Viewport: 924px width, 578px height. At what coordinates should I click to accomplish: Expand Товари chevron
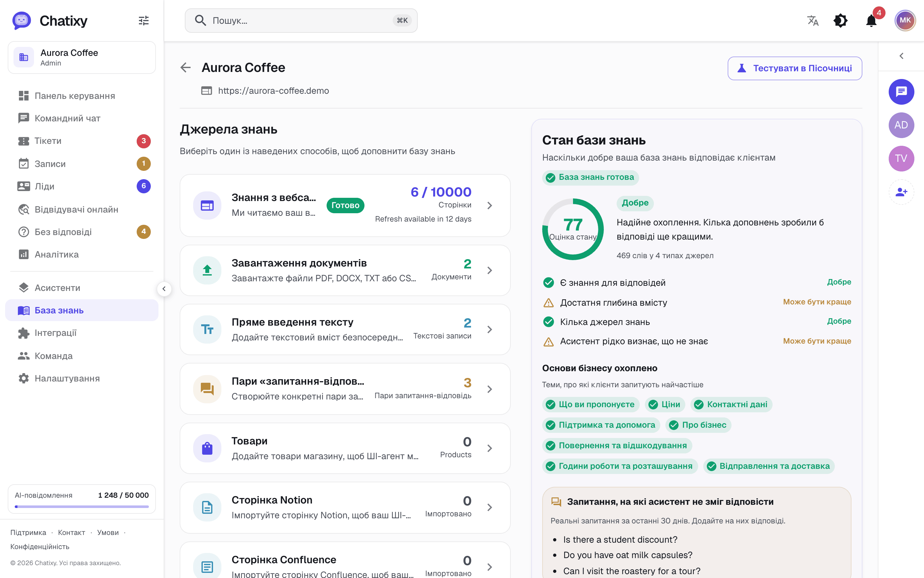tap(490, 448)
